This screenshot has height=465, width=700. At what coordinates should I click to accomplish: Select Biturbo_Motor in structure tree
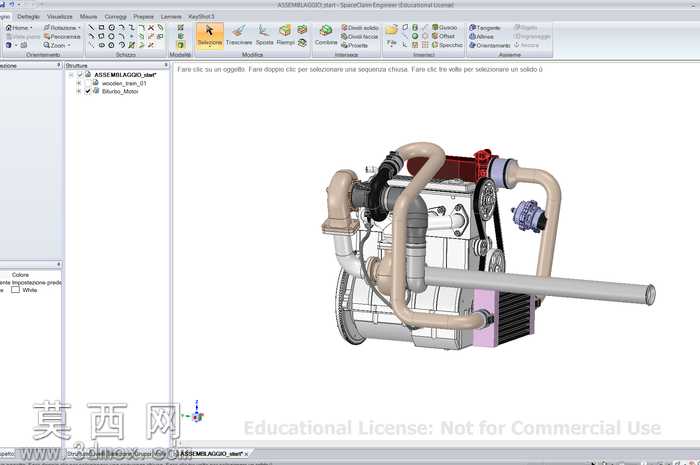tap(120, 91)
